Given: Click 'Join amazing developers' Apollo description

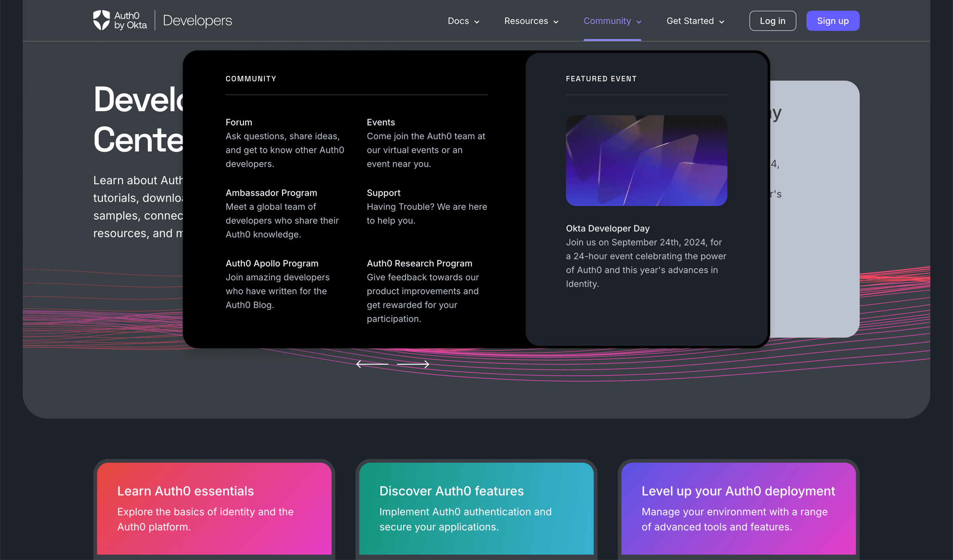Looking at the screenshot, I should [278, 291].
